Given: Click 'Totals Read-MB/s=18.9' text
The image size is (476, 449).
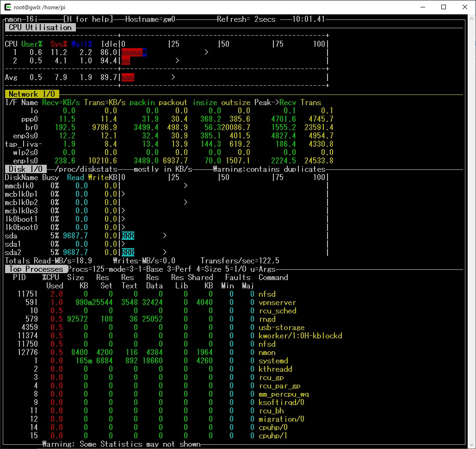Looking at the screenshot, I should coord(48,261).
